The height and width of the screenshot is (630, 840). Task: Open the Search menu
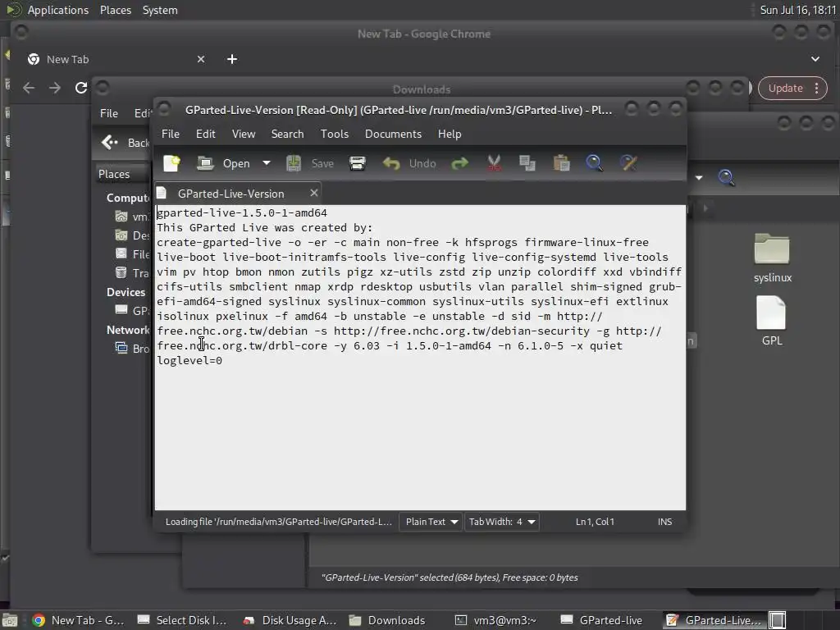287,134
